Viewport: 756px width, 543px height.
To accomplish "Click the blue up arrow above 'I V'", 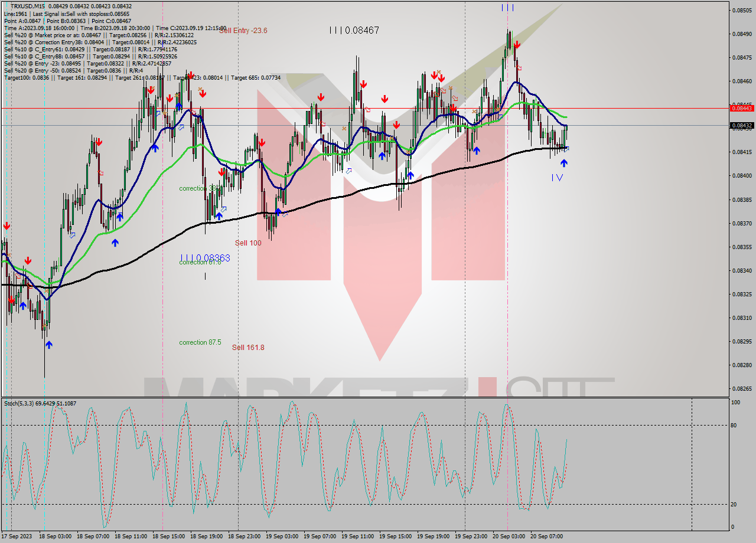I will [x=564, y=163].
